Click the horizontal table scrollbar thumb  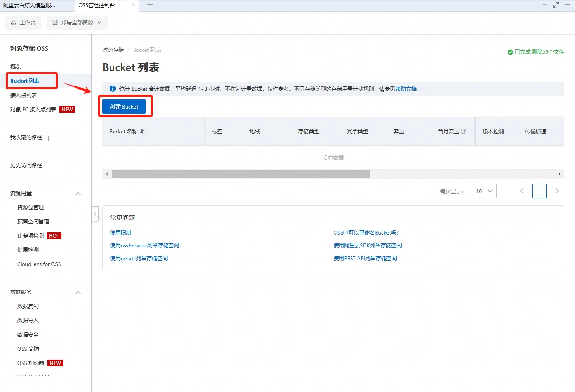click(240, 174)
